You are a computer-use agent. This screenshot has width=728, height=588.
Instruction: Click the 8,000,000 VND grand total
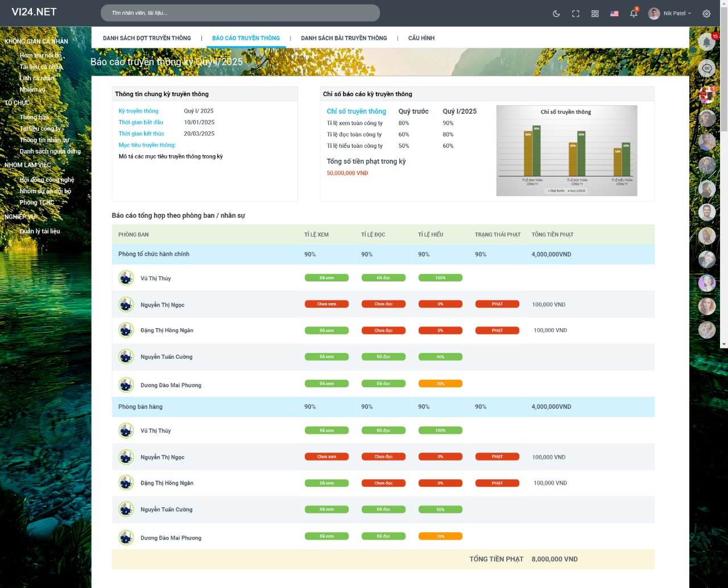click(555, 560)
